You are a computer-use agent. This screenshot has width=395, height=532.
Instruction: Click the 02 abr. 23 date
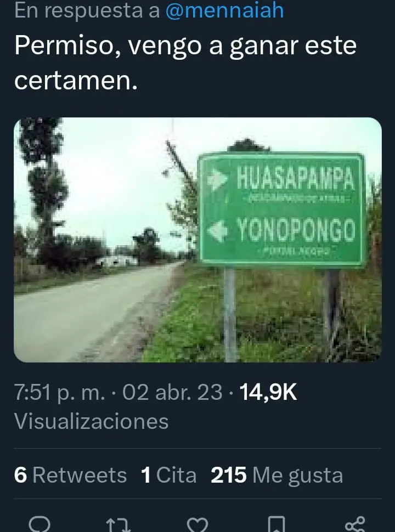tap(172, 392)
